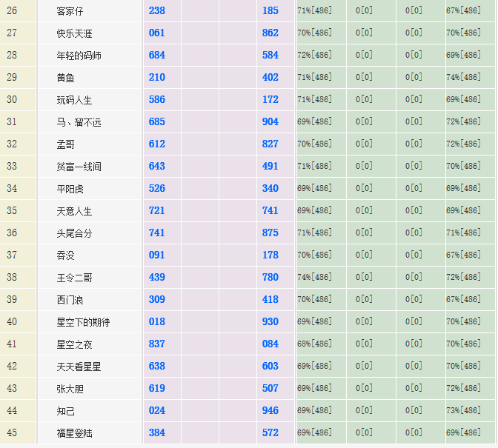Screen dimensions: 498x448
Task: Select row number 45 cell
Action: [12, 432]
